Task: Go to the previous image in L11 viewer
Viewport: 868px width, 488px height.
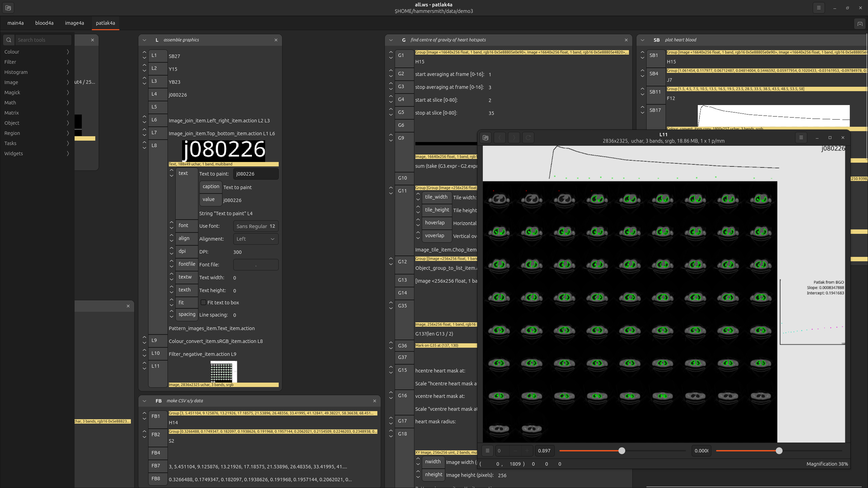Action: click(x=500, y=138)
